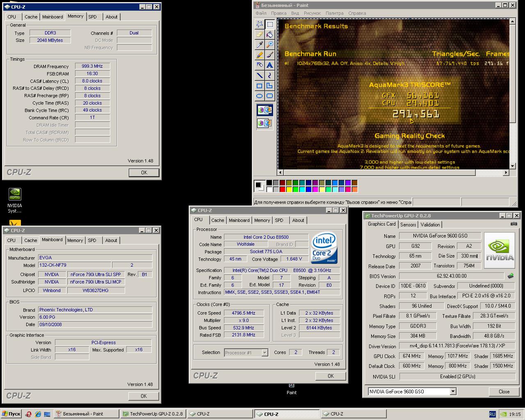The width and height of the screenshot is (525, 420).
Task: Open the Processor #1 selection dropdown
Action: (265, 353)
